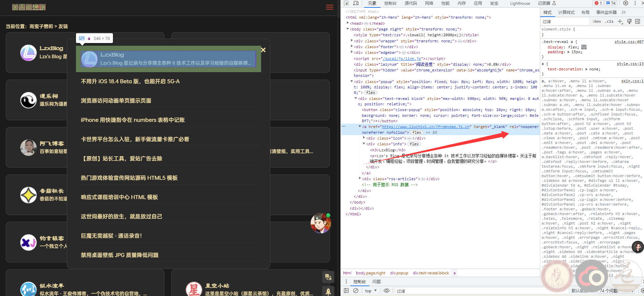
Task: Click the 钧言极客 XJ avatar
Action: point(28,242)
